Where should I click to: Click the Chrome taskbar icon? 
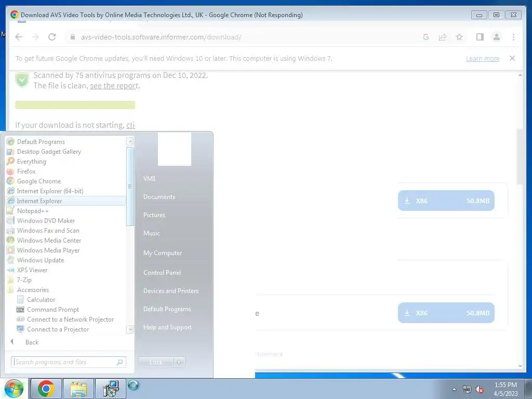[46, 389]
